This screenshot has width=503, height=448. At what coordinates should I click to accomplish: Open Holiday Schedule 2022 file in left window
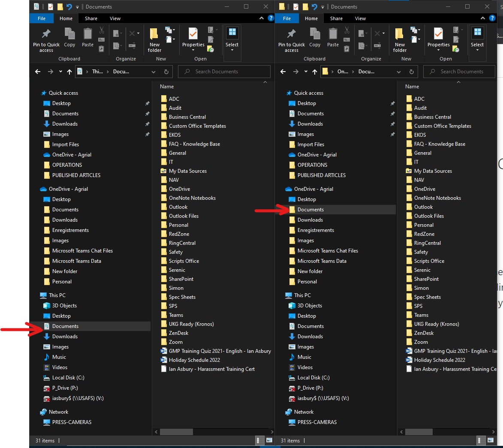(x=194, y=360)
